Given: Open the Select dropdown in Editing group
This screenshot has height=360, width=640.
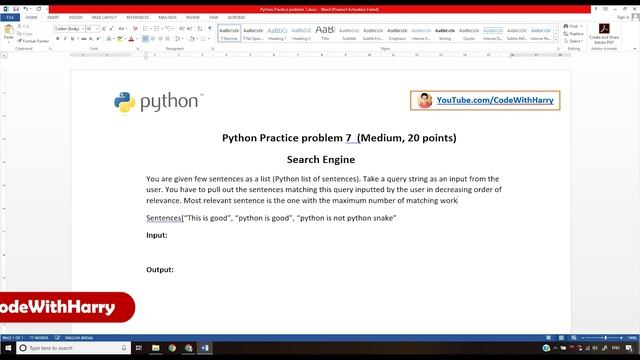Looking at the screenshot, I should click(x=573, y=41).
